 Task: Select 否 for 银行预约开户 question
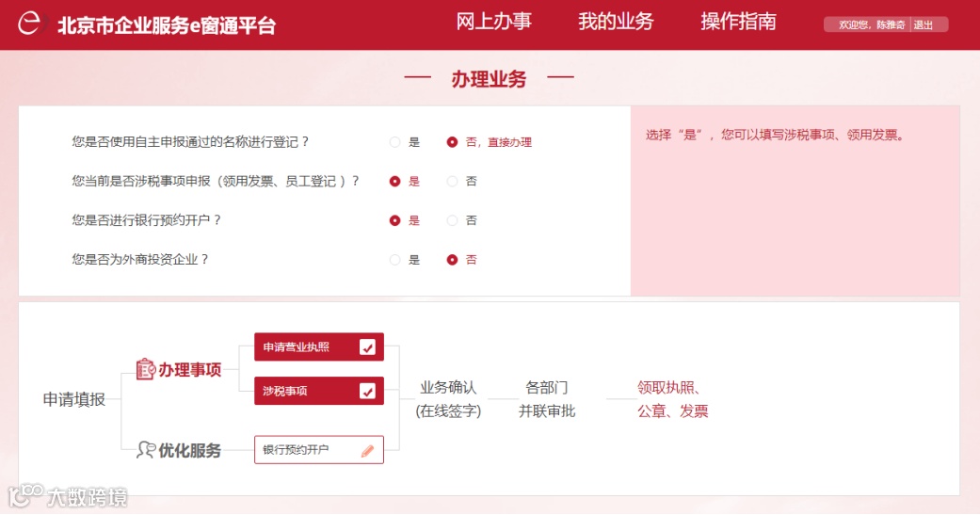tap(452, 220)
